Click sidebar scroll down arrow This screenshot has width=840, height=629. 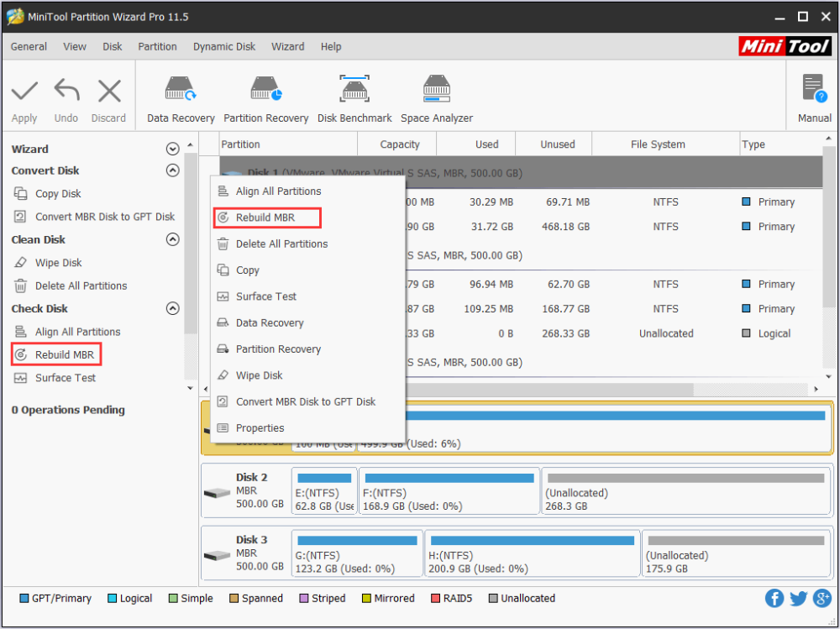click(190, 389)
